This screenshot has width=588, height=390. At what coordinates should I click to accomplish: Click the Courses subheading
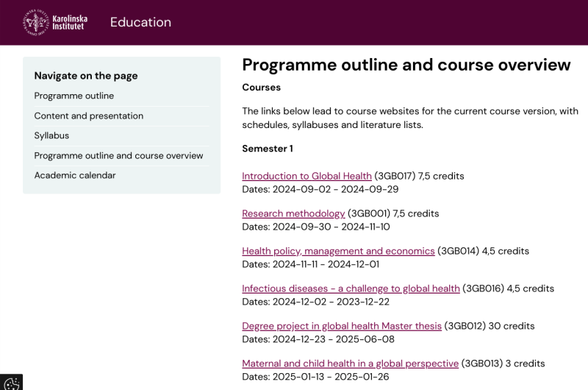[x=262, y=87]
